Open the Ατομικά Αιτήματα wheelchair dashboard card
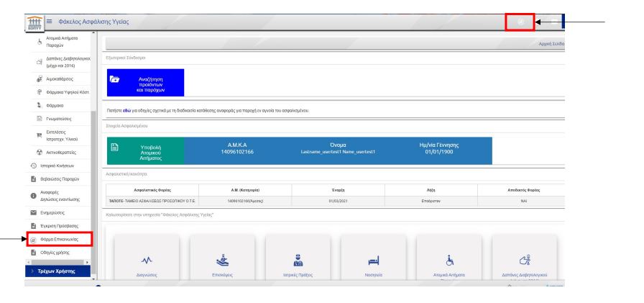 click(449, 259)
